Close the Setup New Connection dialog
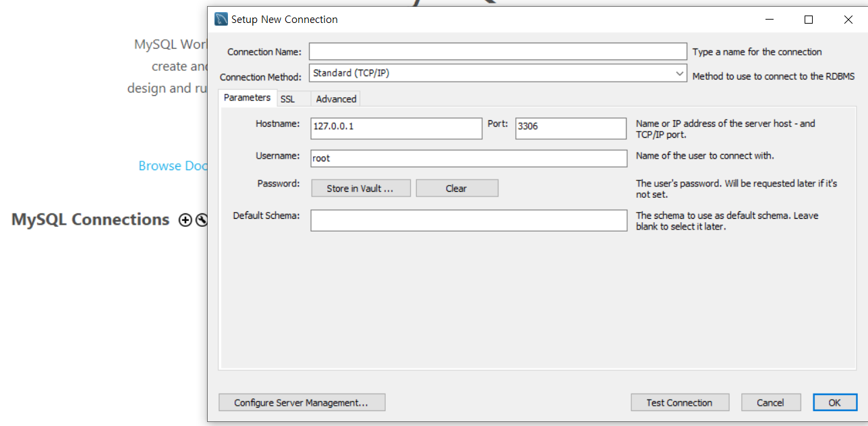The image size is (868, 426). point(848,20)
